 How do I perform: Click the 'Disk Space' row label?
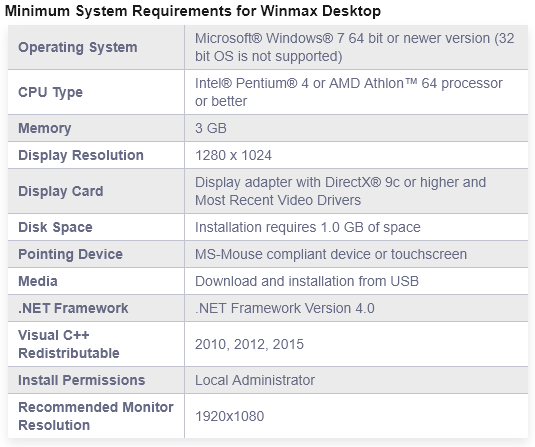[x=55, y=227]
